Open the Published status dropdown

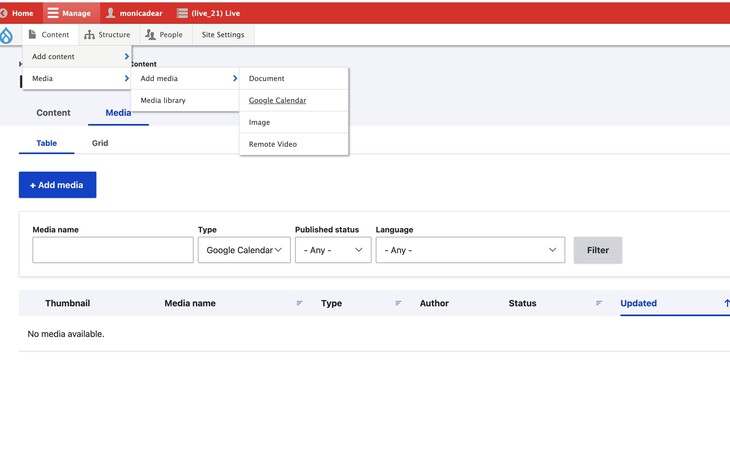tap(333, 250)
